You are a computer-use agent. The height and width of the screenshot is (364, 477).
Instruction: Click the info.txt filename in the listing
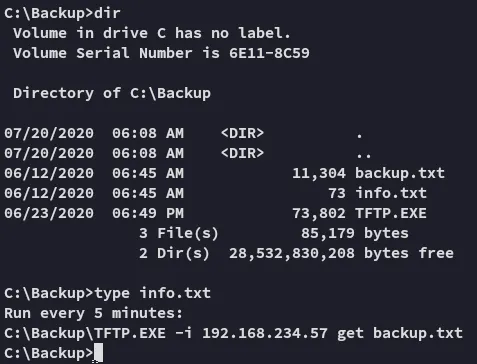point(391,193)
